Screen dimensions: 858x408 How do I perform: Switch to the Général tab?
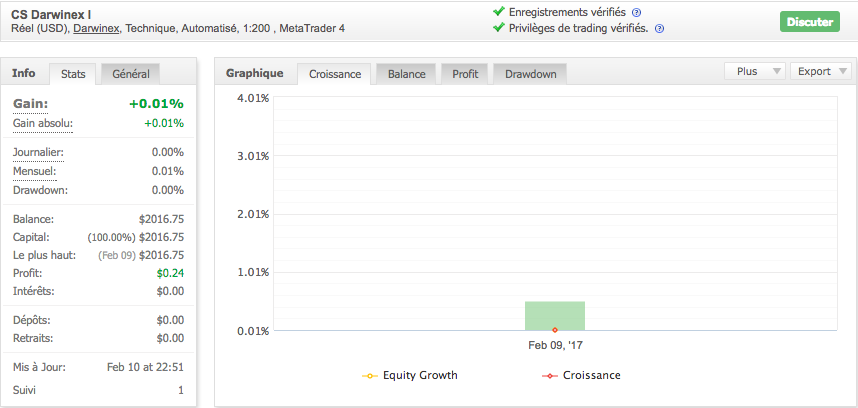coord(131,74)
